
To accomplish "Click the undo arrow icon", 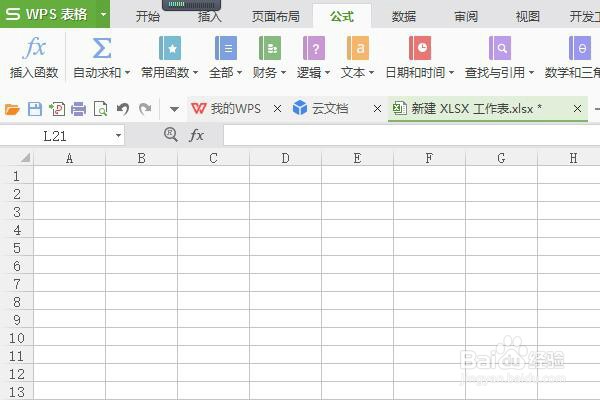I will coord(123,109).
